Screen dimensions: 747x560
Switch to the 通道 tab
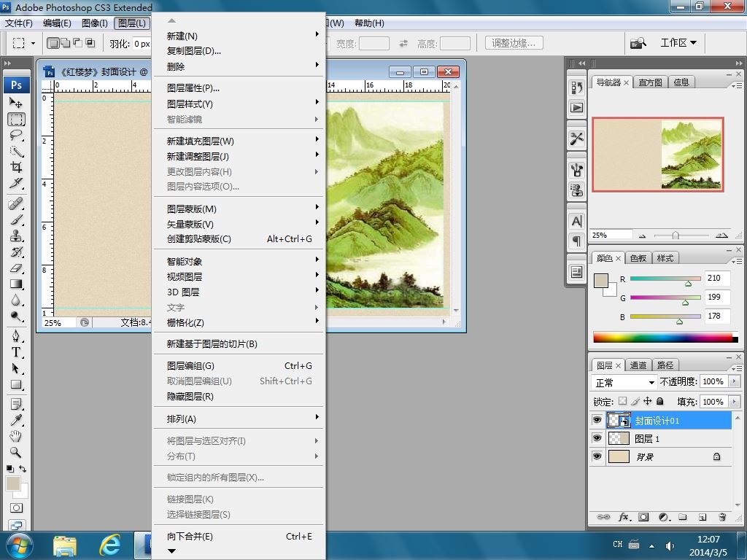coord(638,365)
